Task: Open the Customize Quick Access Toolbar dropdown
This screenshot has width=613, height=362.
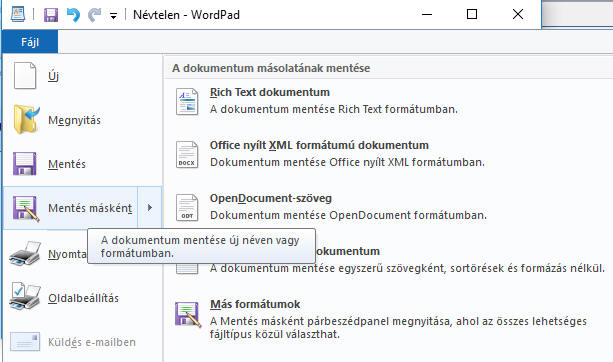Action: click(113, 16)
